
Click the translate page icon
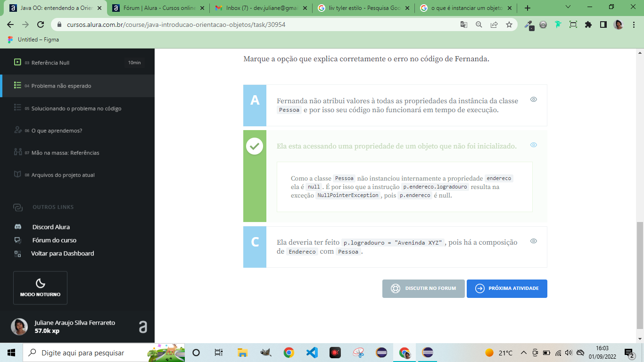[464, 25]
